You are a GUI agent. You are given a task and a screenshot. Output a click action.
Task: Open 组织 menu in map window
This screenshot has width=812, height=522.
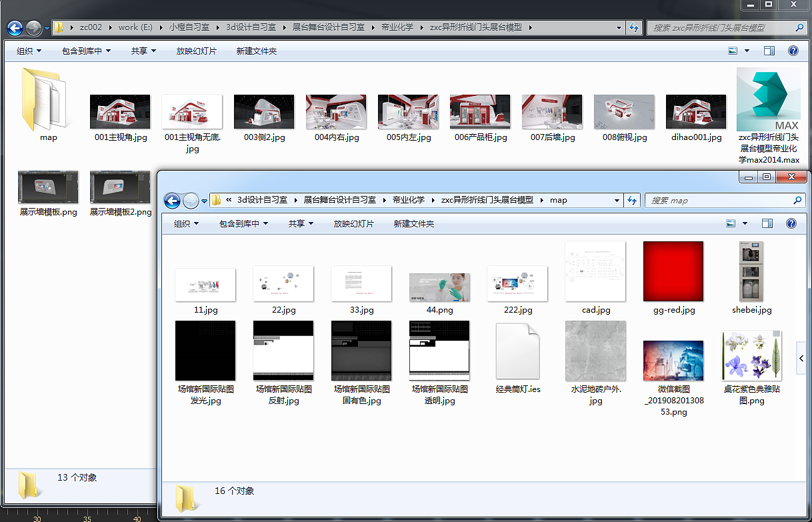click(187, 224)
